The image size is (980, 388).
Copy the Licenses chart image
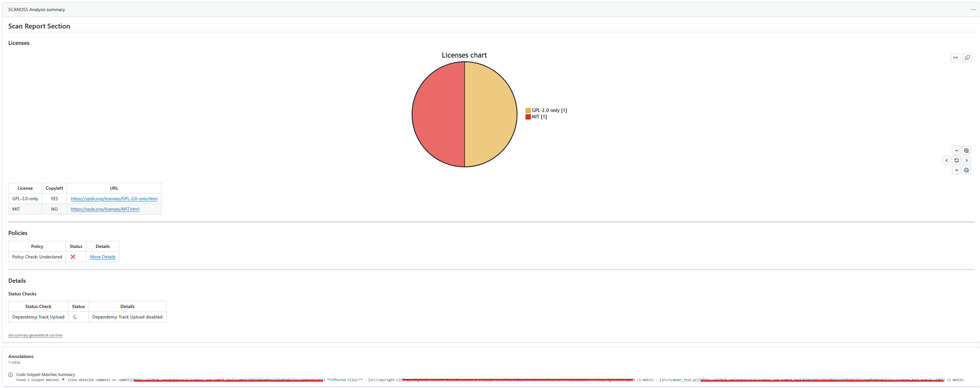(x=967, y=58)
